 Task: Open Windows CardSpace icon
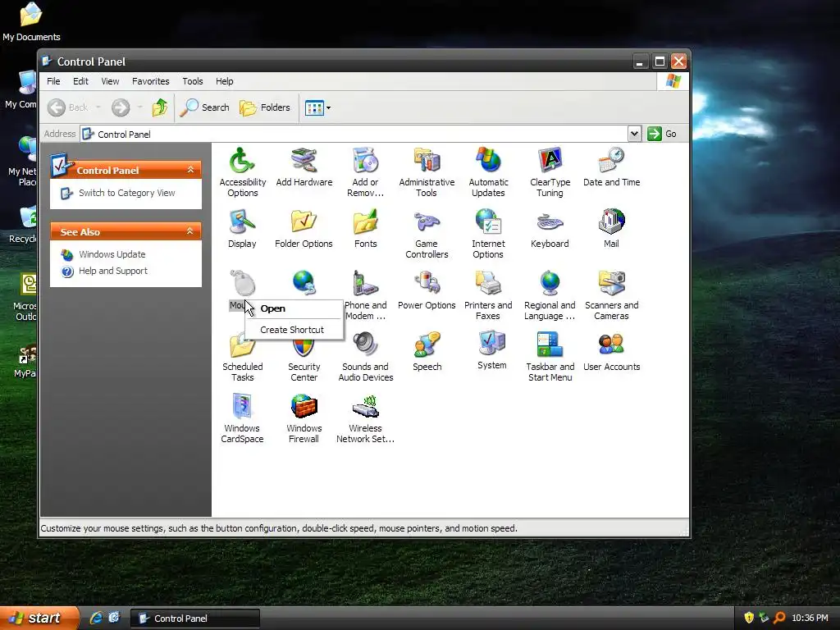point(242,418)
